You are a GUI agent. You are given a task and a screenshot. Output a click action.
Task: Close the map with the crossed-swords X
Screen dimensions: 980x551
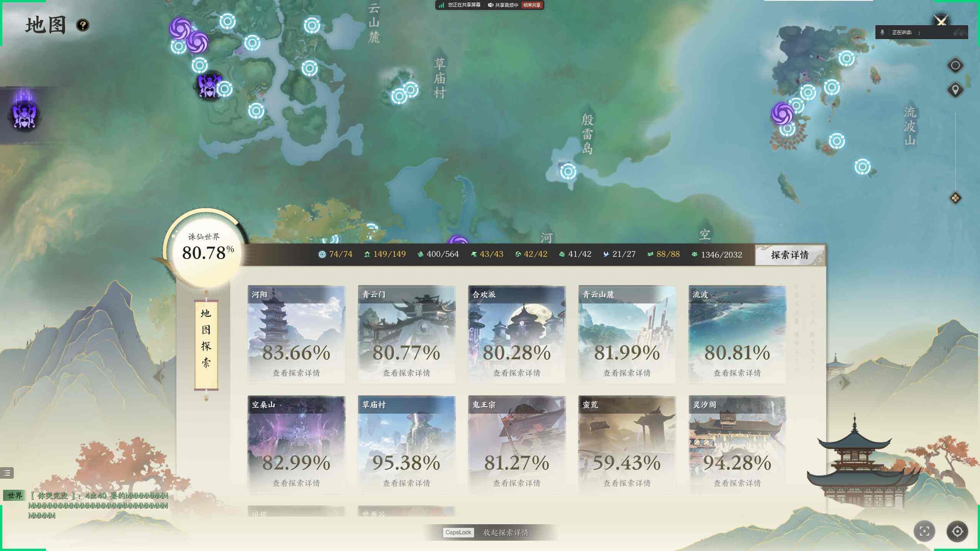coord(941,21)
